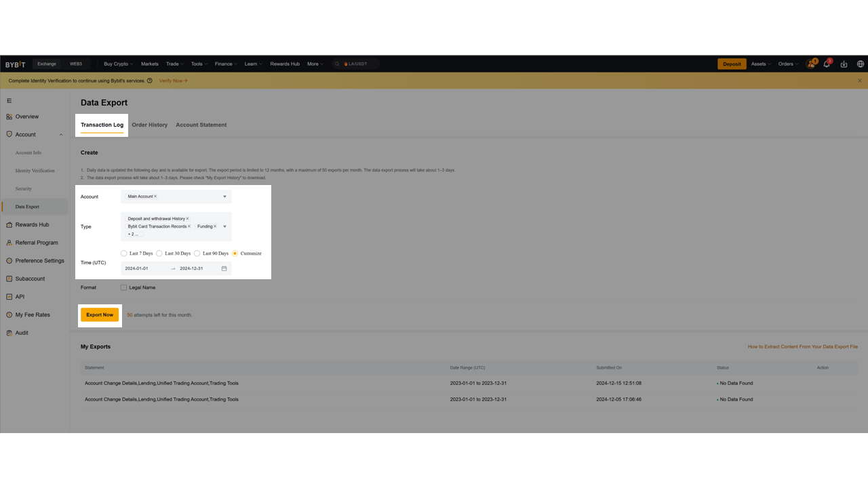Open the Orders dropdown
Viewport: 868px width, 488px height.
(x=788, y=64)
